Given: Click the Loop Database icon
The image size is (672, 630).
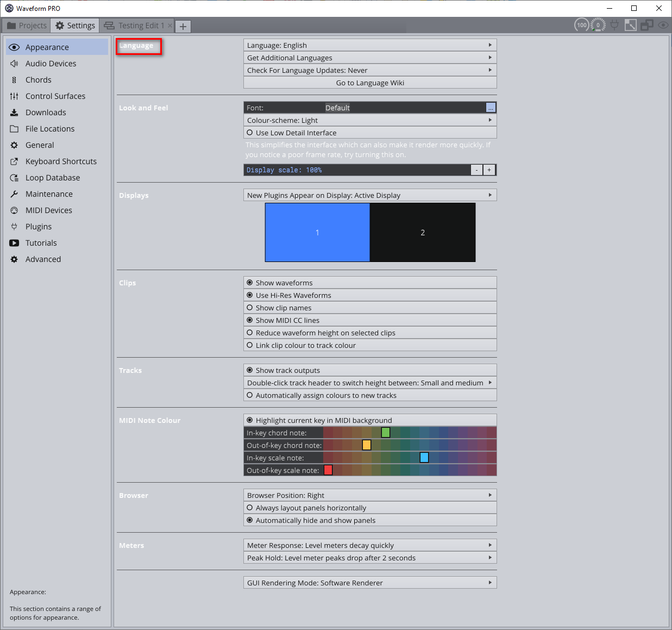Looking at the screenshot, I should tap(14, 178).
